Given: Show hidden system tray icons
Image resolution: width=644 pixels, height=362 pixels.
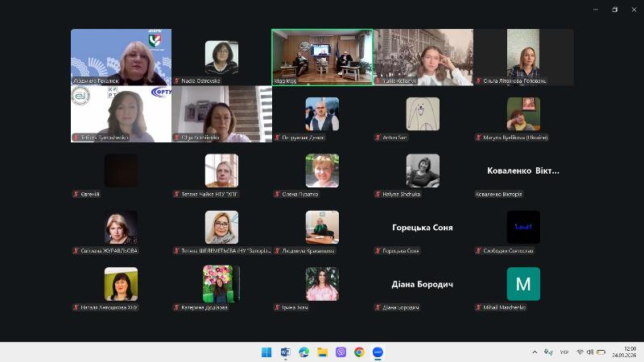Looking at the screenshot, I should (x=535, y=352).
